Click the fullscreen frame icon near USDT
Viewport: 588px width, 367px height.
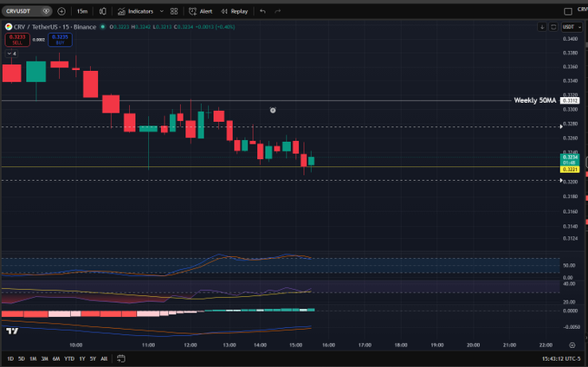click(553, 27)
